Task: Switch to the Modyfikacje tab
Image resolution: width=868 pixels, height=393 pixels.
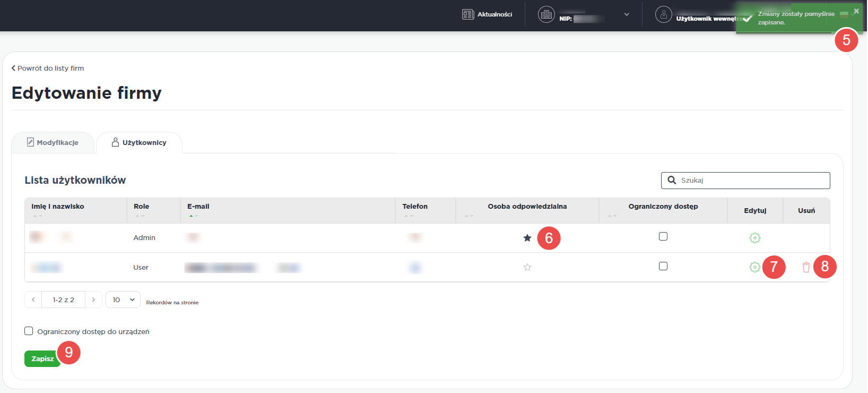Action: click(53, 142)
